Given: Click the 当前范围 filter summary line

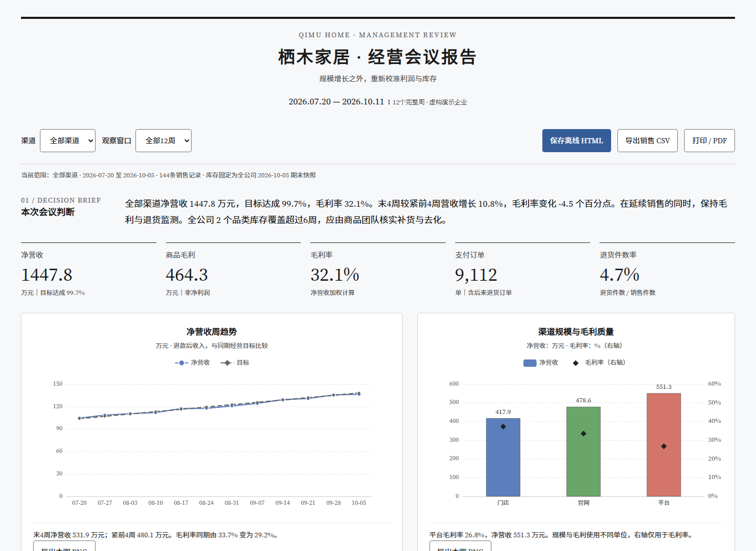Looking at the screenshot, I should pos(169,175).
